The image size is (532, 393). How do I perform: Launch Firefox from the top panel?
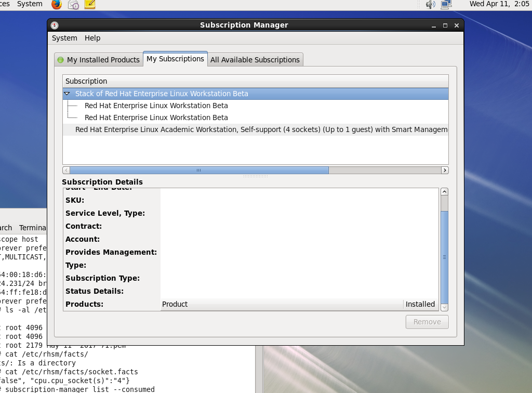coord(56,4)
